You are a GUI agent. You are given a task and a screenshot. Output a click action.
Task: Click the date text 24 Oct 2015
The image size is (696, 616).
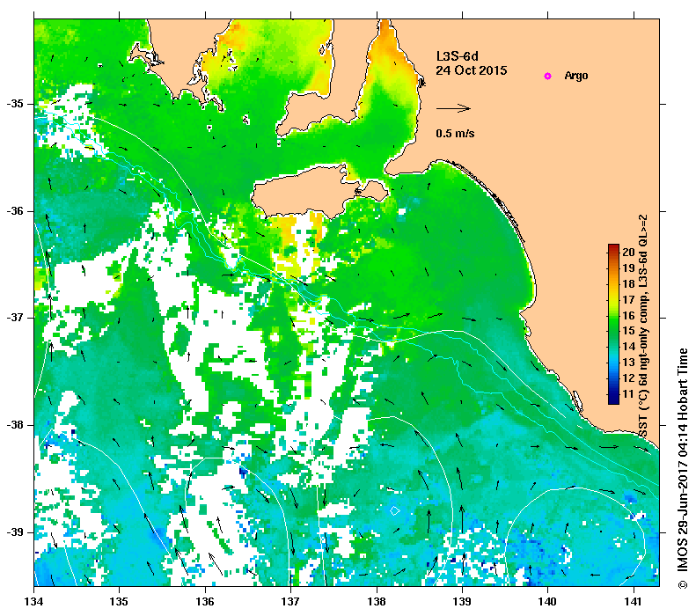(472, 70)
